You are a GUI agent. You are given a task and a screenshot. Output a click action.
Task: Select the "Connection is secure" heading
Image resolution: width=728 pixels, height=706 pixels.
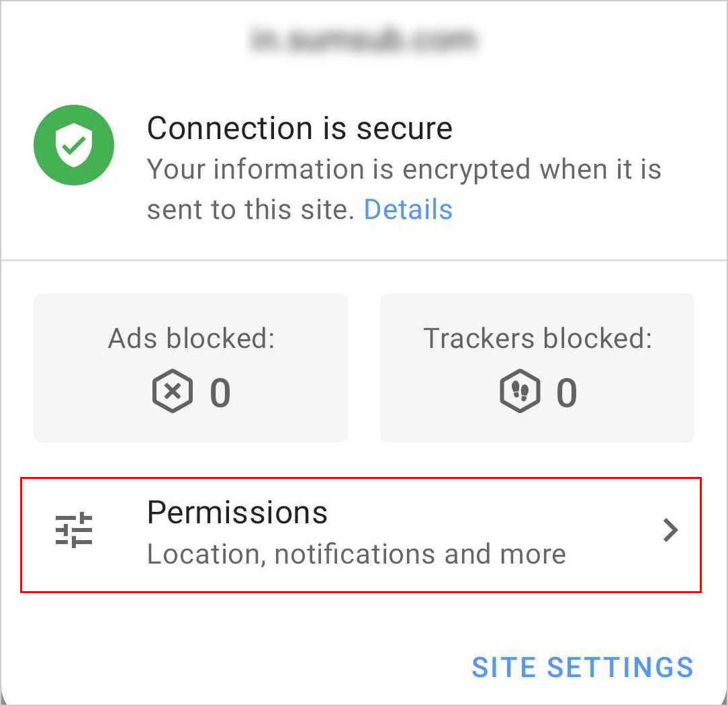[x=300, y=128]
